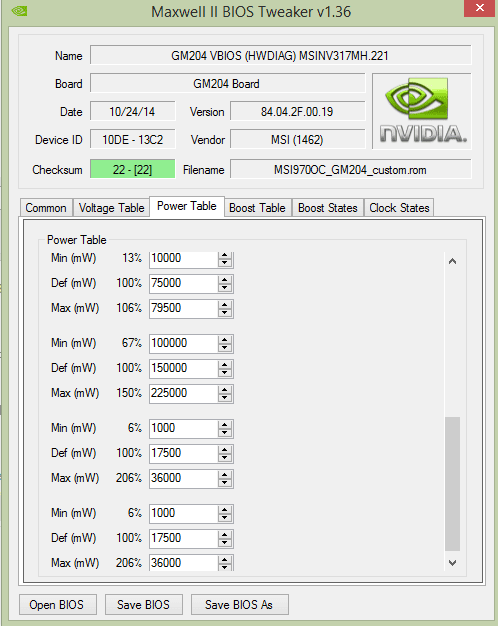Decrease the 150000 Def value with down arrow
Screen dimensions: 498x626
225,373
